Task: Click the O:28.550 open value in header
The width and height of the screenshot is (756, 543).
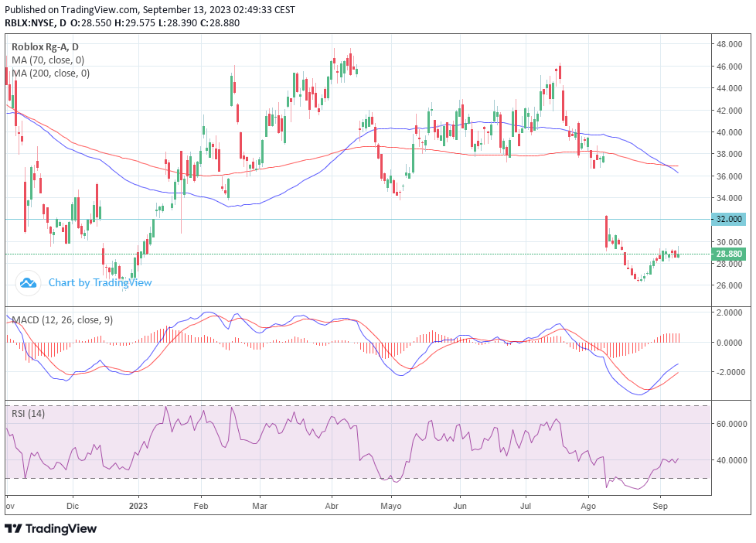Action: point(90,23)
